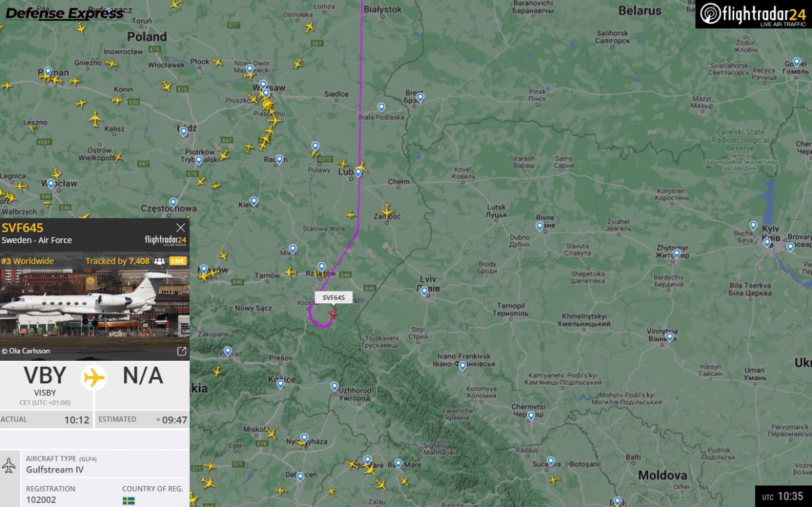The height and width of the screenshot is (507, 812).
Task: Select the Brest airport pin
Action: pyautogui.click(x=420, y=97)
